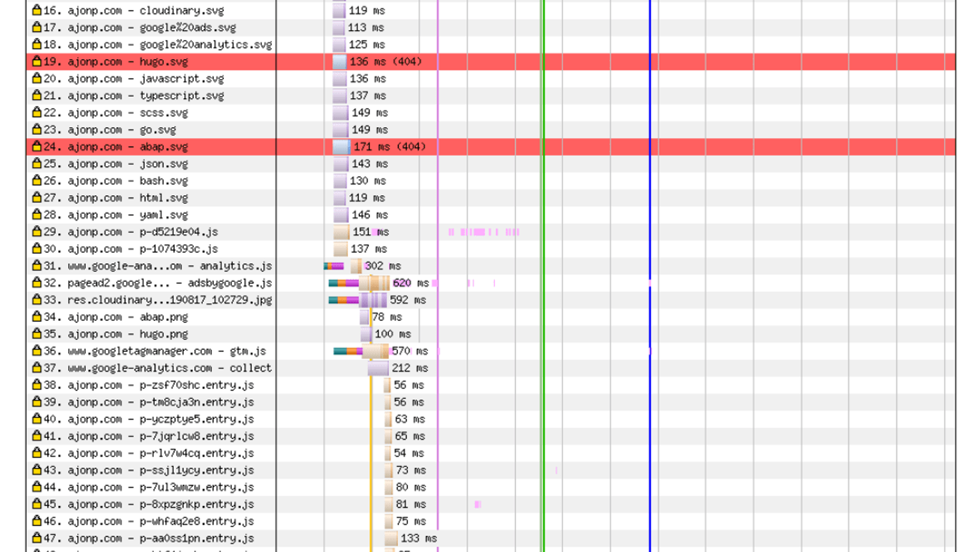Select the waterfall bar for analytics.js
980x552 pixels.
click(x=343, y=266)
